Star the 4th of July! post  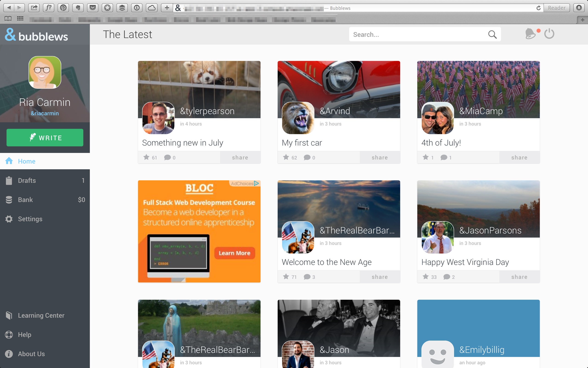(x=426, y=157)
